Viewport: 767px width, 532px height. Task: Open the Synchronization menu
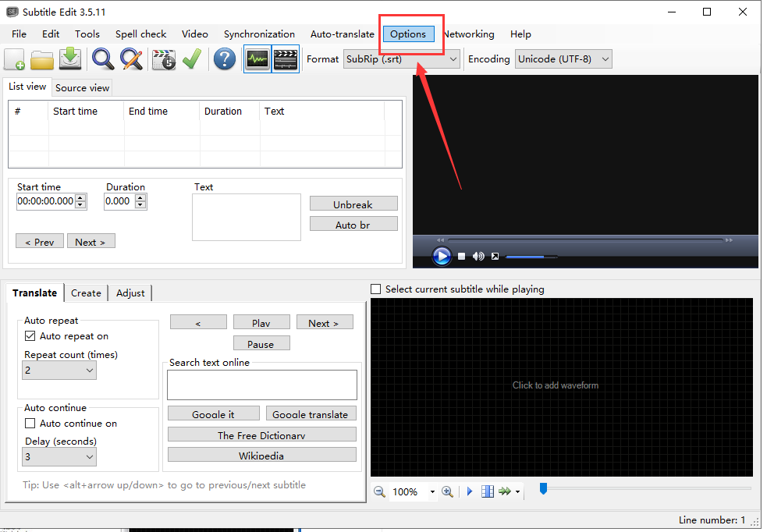(259, 34)
